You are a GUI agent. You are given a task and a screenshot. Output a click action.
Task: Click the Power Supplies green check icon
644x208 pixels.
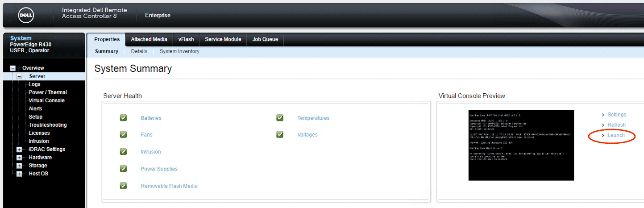pos(124,169)
